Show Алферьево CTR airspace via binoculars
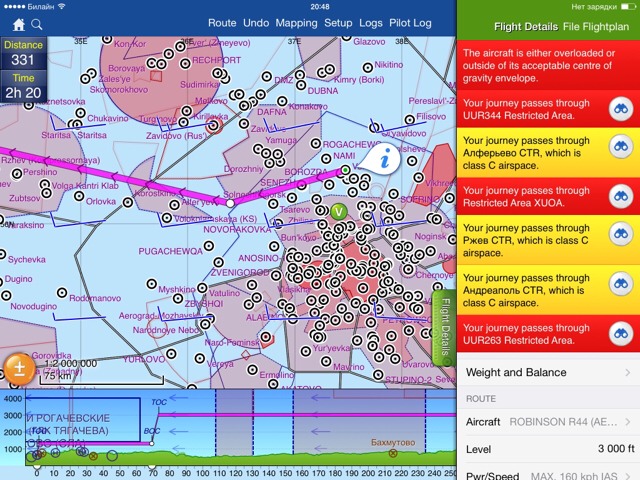Viewport: 640px width, 480px height. pyautogui.click(x=620, y=152)
